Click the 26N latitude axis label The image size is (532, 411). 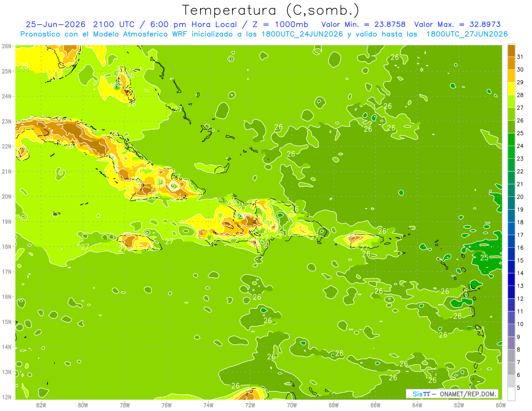click(x=7, y=46)
